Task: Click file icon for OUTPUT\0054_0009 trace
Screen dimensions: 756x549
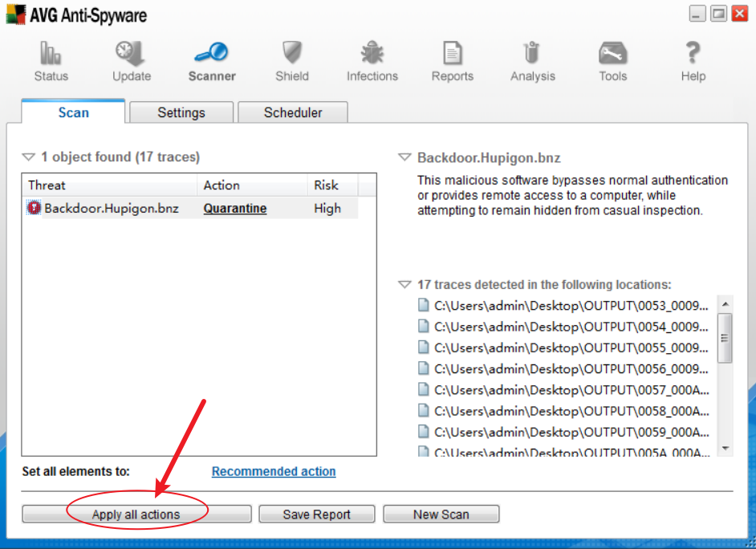Action: click(423, 327)
